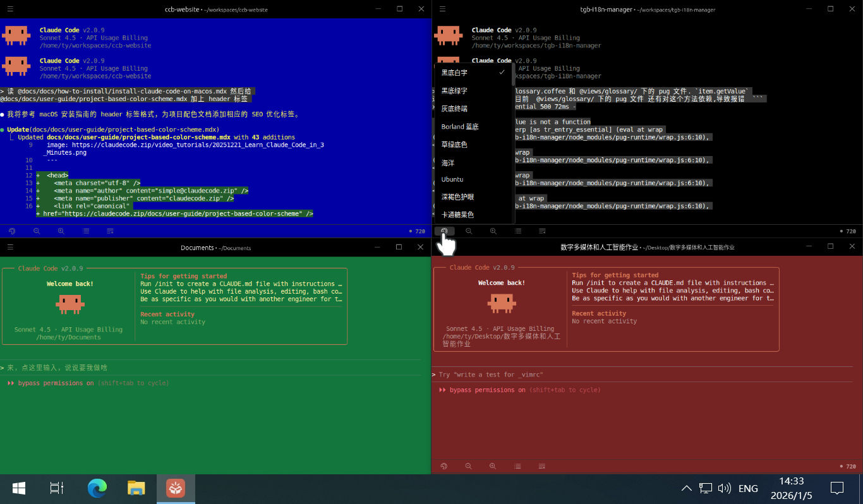Image resolution: width=863 pixels, height=504 pixels.
Task: Click the bulleted list icon in ccb-website toolbar
Action: pyautogui.click(x=85, y=231)
